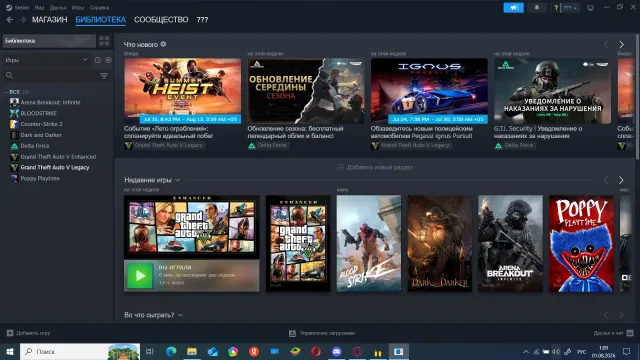Select Dark and Darker in the list
This screenshot has height=360, width=640.
coord(41,135)
